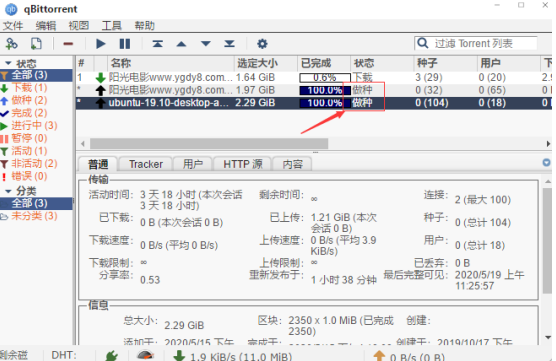Open the 工具 menu
The image size is (556, 361).
click(x=111, y=26)
